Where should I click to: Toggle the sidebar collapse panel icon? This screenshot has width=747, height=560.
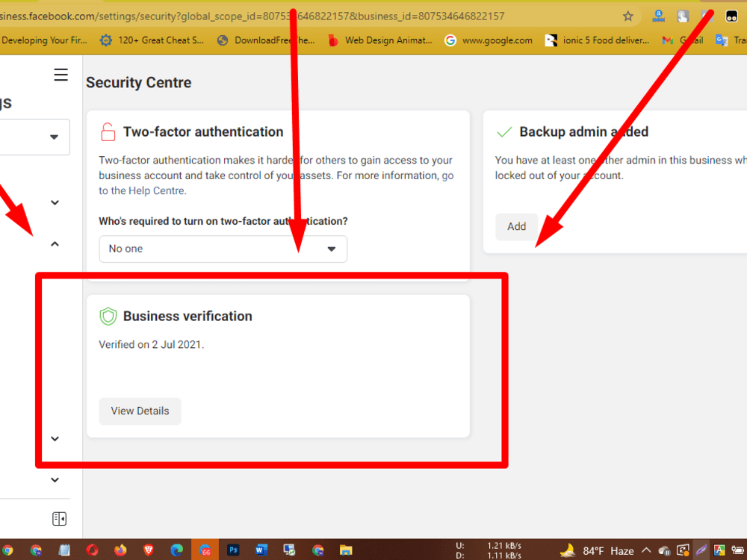click(59, 519)
